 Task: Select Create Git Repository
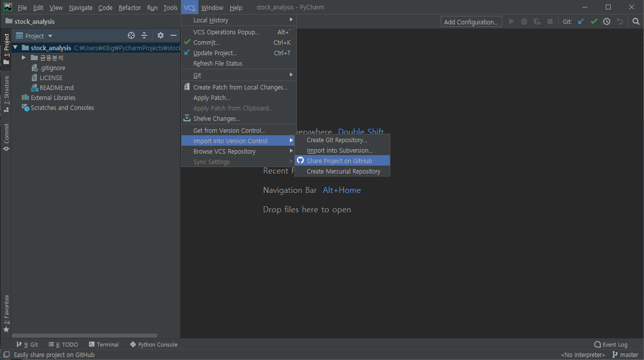[x=342, y=140]
